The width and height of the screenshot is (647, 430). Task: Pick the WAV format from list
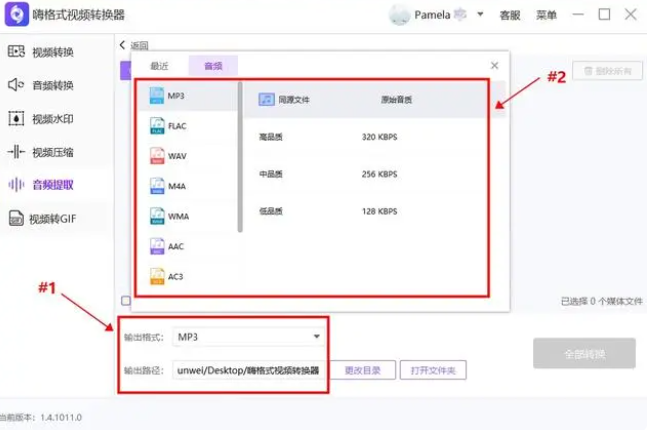point(177,156)
